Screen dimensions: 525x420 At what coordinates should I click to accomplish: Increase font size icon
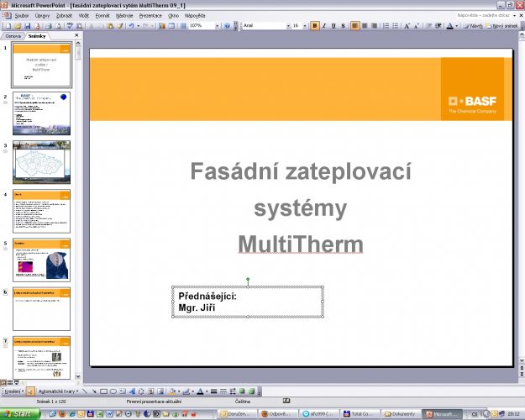tap(407, 26)
